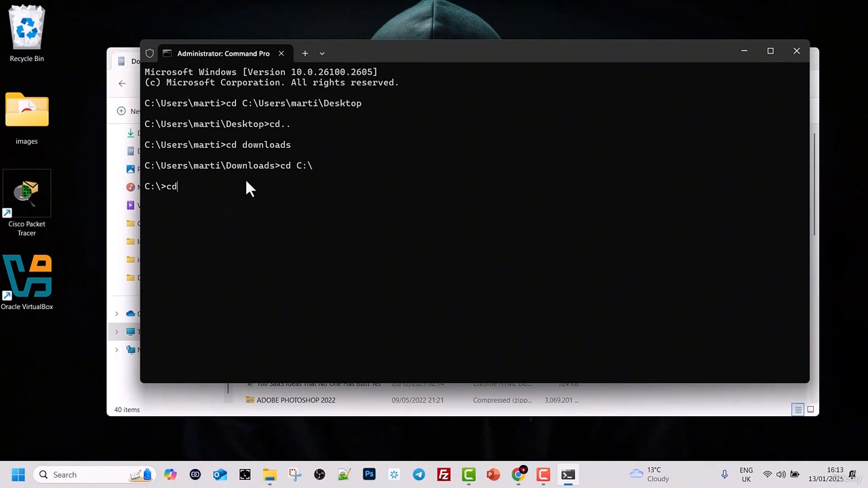Open Outlook from the taskbar
This screenshot has height=488, width=868.
[220, 474]
